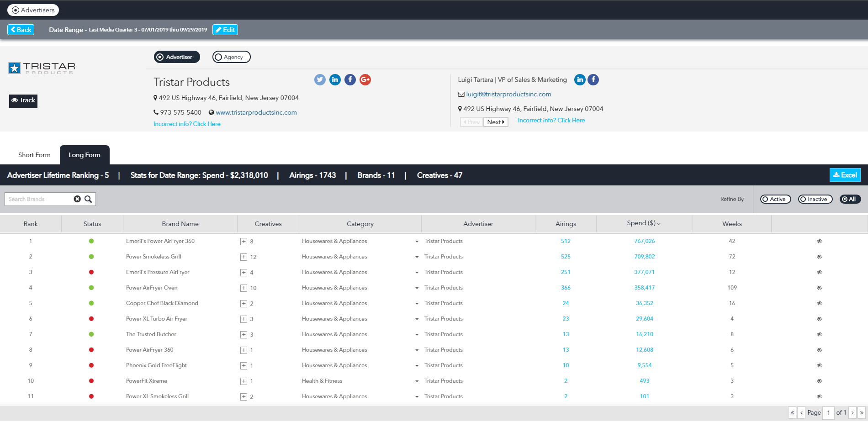Image resolution: width=868 pixels, height=422 pixels.
Task: Select the Advertisers radio at top
Action: [33, 10]
